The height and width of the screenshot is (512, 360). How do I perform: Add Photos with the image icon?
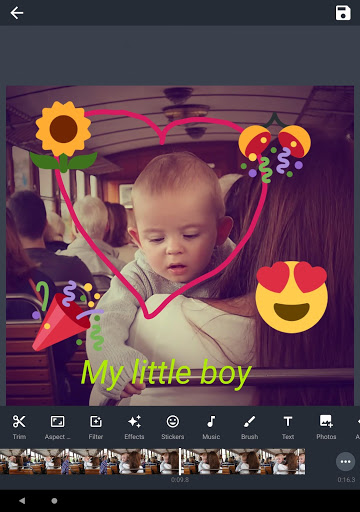(326, 427)
